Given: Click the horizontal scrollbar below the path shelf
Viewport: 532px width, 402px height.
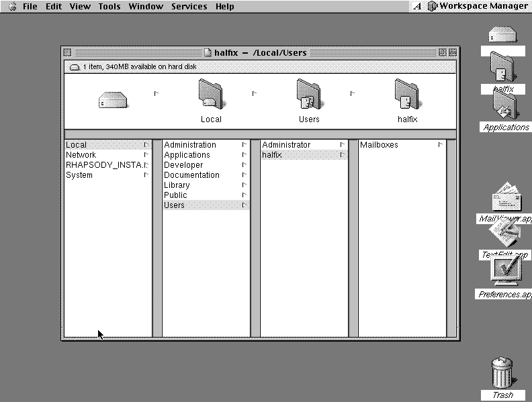Looking at the screenshot, I should 260,134.
